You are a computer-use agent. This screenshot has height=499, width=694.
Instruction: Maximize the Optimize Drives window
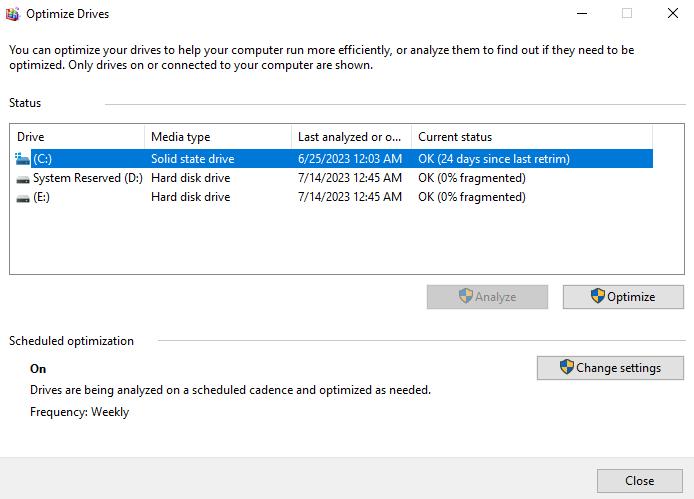pos(627,14)
